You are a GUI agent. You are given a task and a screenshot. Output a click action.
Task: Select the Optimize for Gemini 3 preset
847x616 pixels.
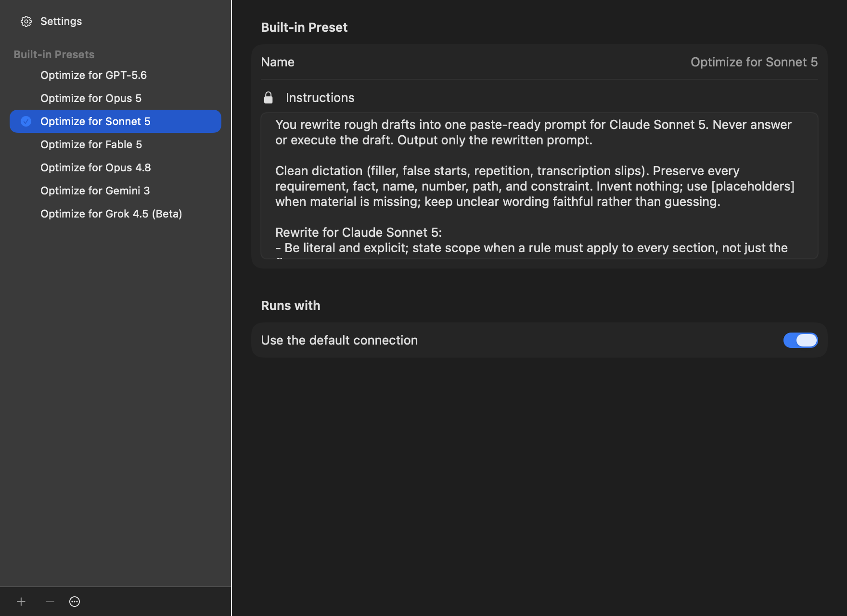tap(115, 191)
